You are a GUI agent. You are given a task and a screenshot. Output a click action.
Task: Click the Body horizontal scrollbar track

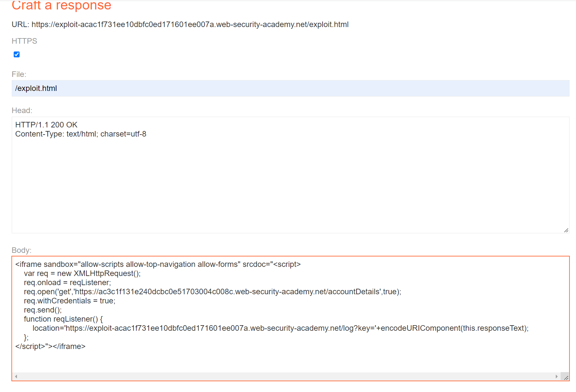(x=286, y=377)
